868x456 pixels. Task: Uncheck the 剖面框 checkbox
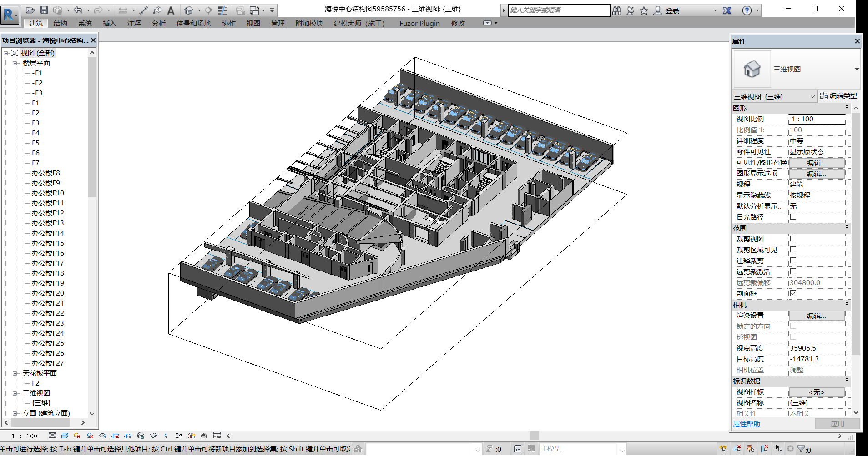(x=793, y=293)
